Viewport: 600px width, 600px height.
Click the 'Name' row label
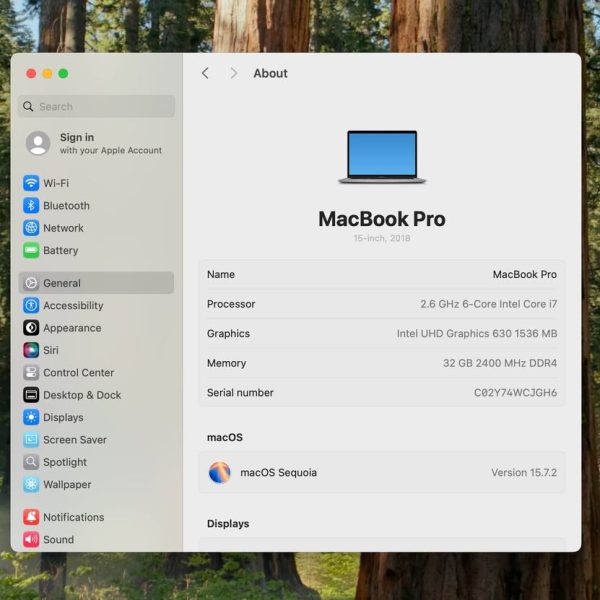click(221, 274)
